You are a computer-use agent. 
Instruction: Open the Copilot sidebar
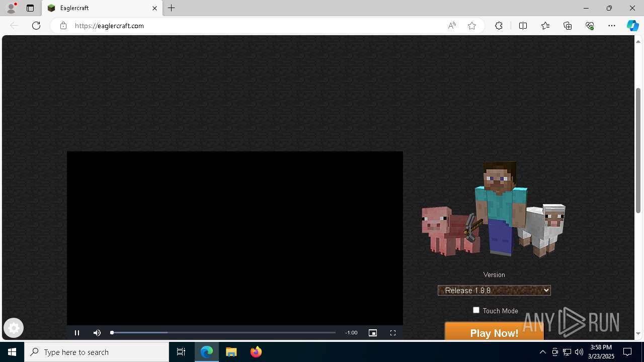632,26
